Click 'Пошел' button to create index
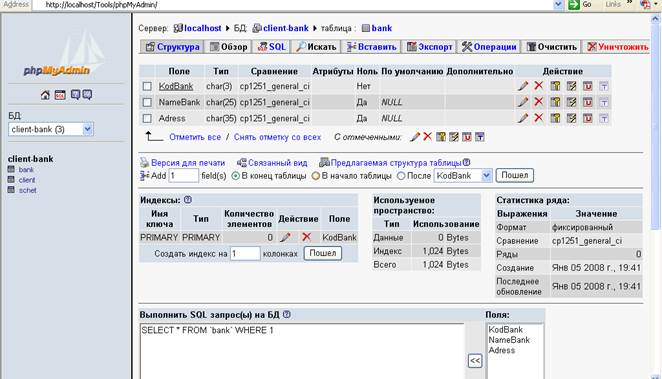Screen dimensions: 662x379 point(323,253)
